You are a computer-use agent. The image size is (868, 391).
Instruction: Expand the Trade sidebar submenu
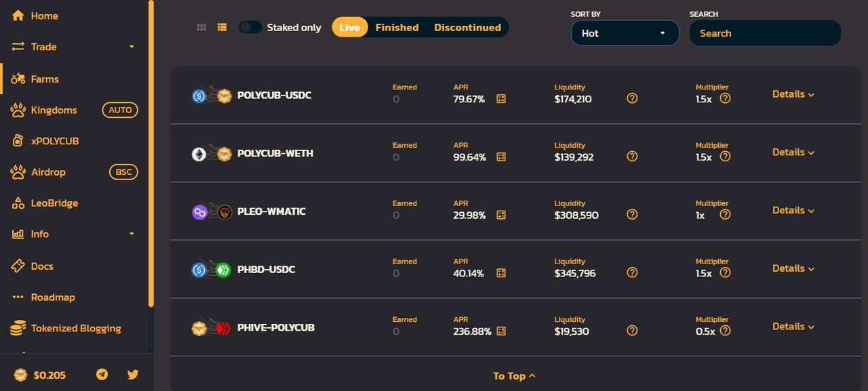[132, 47]
